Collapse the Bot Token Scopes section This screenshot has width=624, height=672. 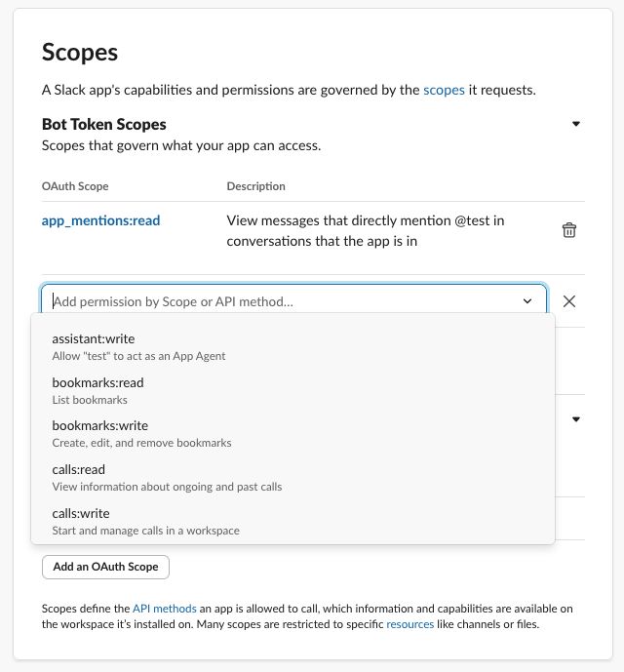click(576, 125)
